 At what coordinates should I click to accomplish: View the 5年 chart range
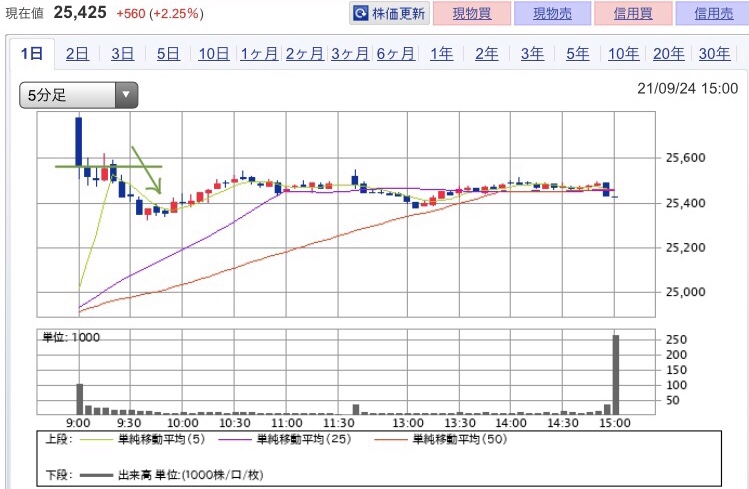(x=578, y=53)
